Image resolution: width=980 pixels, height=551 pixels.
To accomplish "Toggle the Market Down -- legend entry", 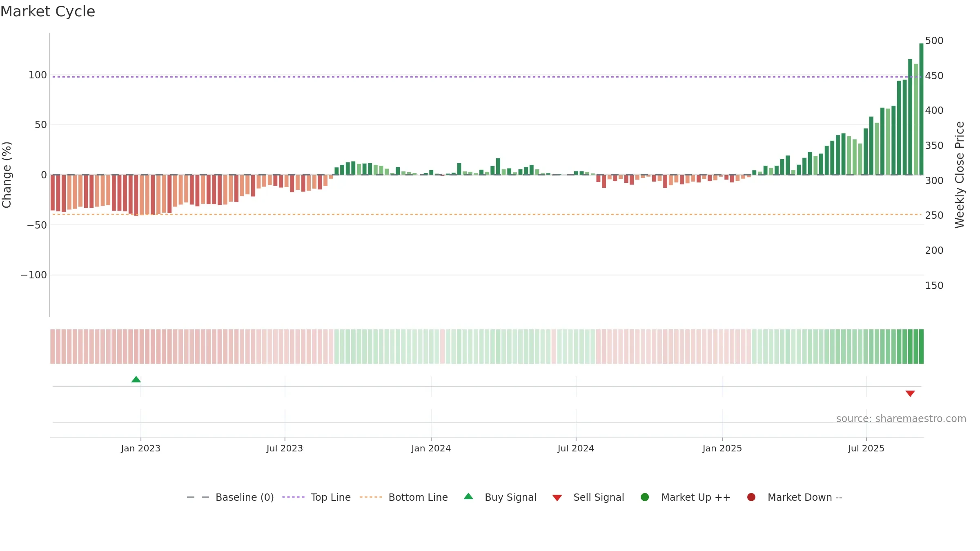I will 794,497.
